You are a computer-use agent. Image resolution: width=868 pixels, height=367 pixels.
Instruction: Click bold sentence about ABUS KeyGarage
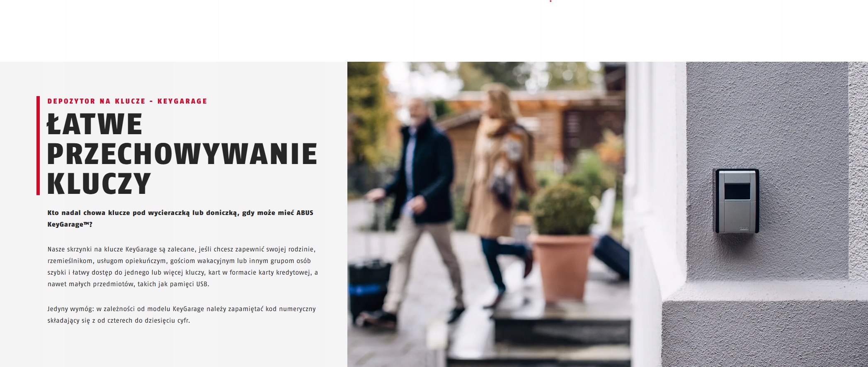coord(180,218)
